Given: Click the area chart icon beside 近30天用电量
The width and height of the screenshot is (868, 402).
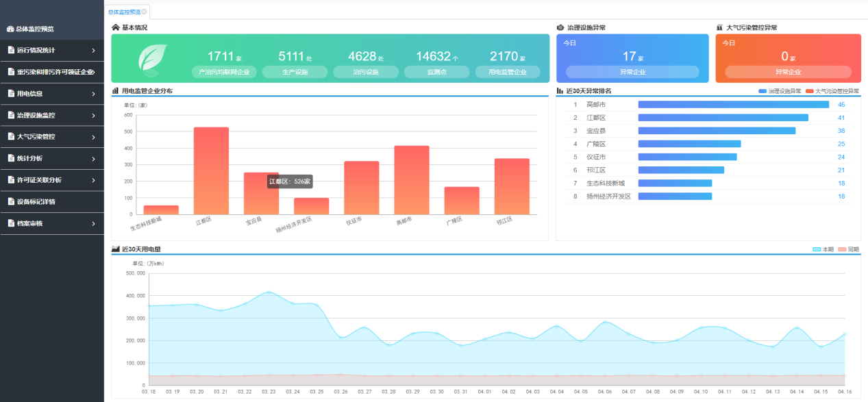Looking at the screenshot, I should [x=116, y=249].
